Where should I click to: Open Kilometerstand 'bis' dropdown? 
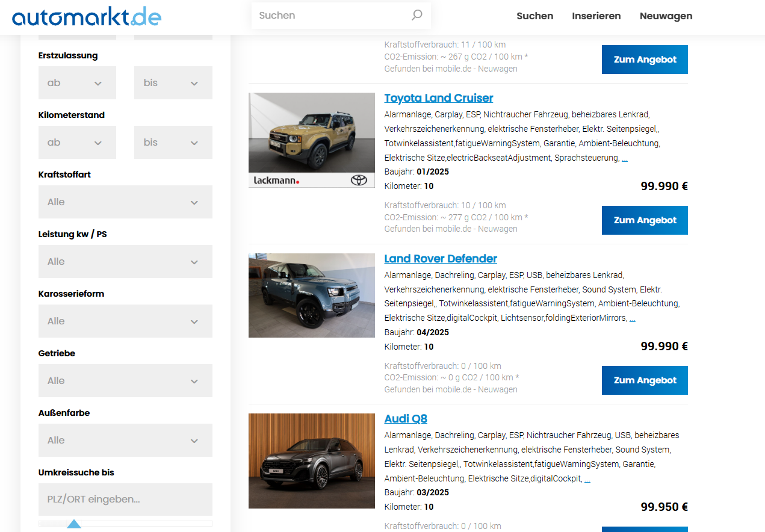click(x=173, y=143)
